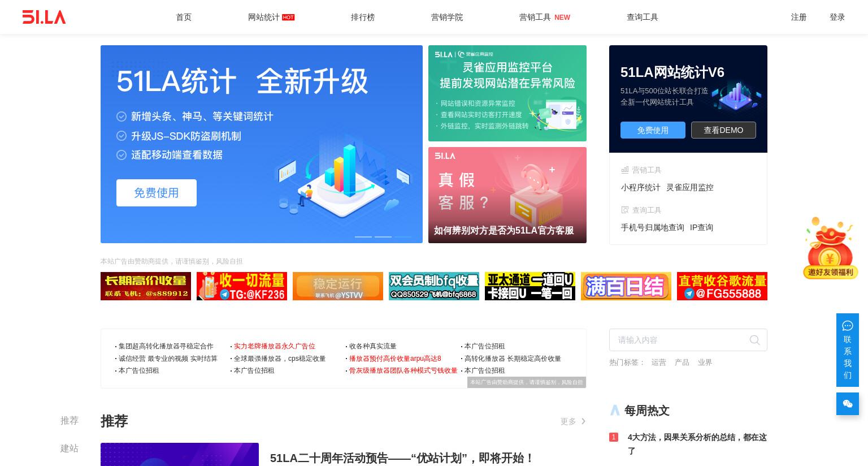Open the 灵雀应用监控 link
Screen dimensions: 868x466
689,187
